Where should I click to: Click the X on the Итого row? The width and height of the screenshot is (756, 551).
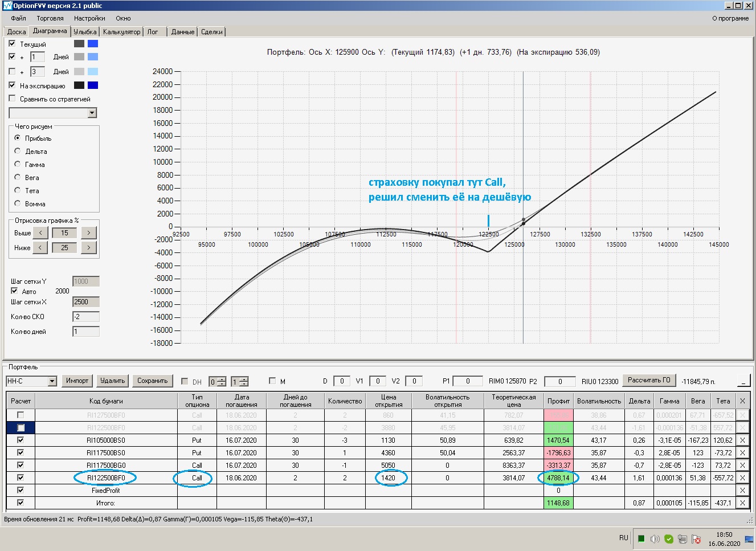pyautogui.click(x=742, y=503)
